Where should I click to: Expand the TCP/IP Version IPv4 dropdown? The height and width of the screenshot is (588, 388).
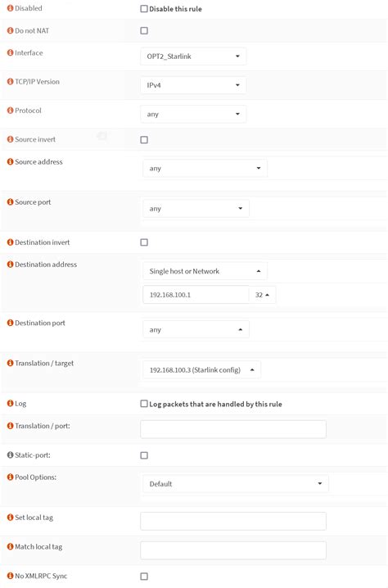(x=193, y=85)
